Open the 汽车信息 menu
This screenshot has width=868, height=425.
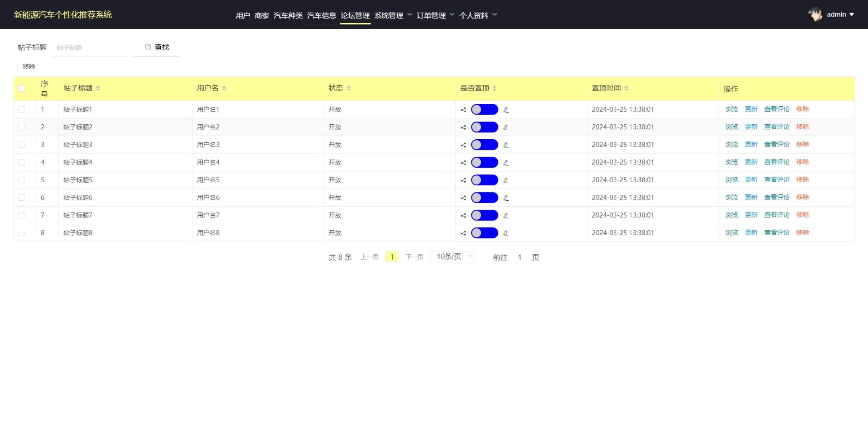point(322,15)
